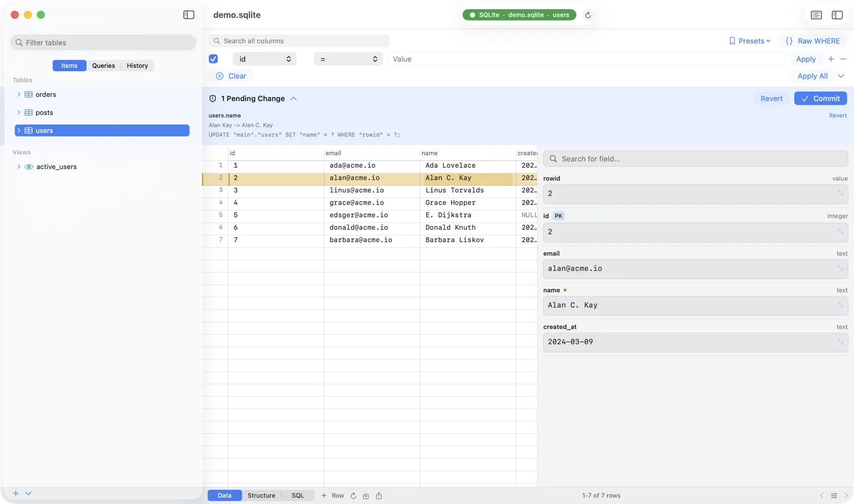The image size is (854, 504).
Task: Click the Clear filter circle-x icon
Action: coord(220,76)
